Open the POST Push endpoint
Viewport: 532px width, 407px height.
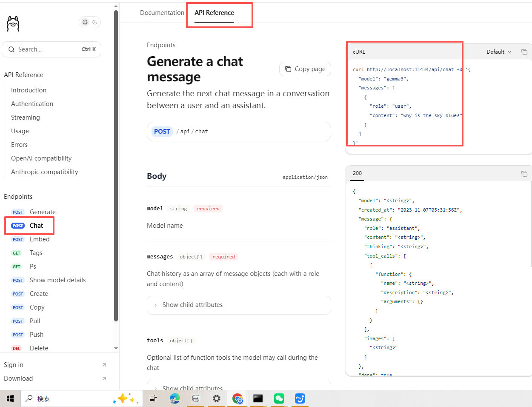pos(27,335)
